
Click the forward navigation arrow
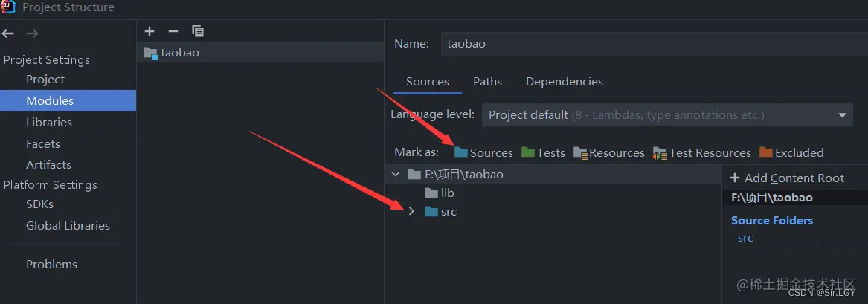(x=32, y=33)
